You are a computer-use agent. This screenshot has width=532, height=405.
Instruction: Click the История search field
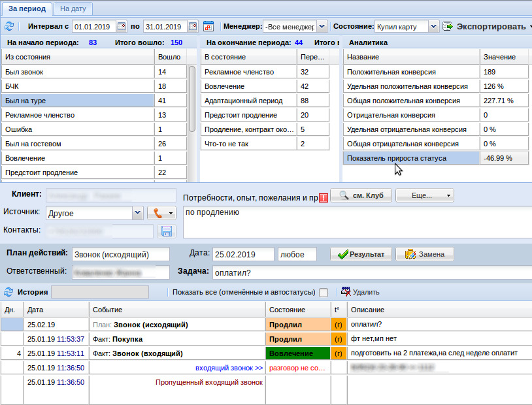pyautogui.click(x=100, y=292)
